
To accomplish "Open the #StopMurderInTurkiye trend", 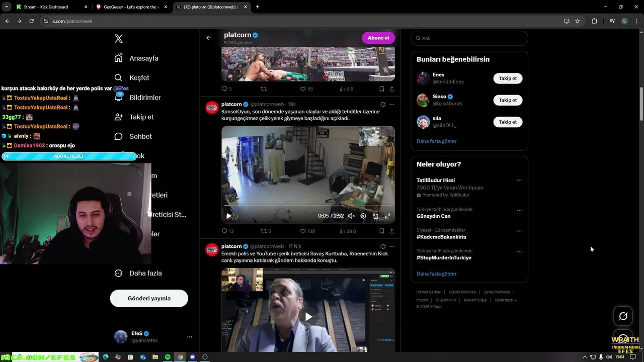I will (444, 257).
